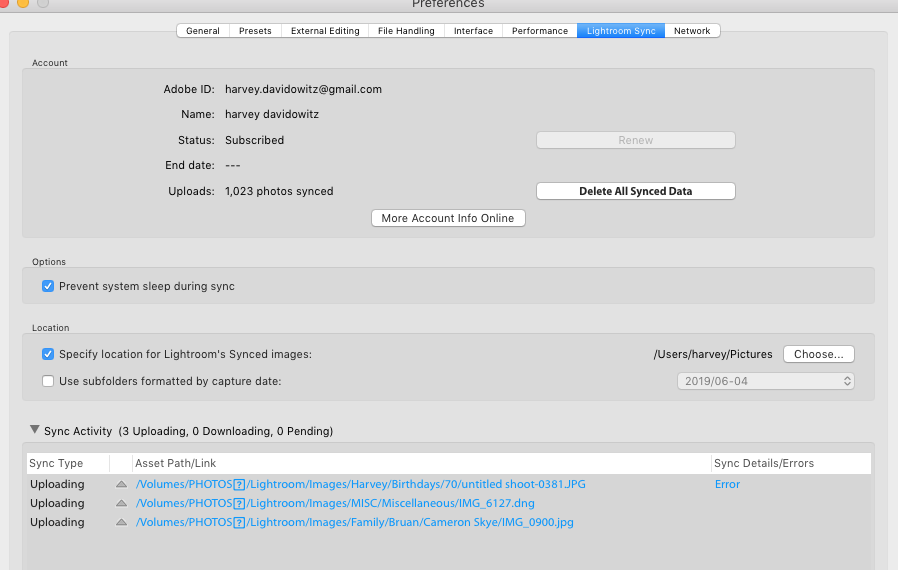
Task: Click the Sync Activity status summary text
Action: pos(226,431)
